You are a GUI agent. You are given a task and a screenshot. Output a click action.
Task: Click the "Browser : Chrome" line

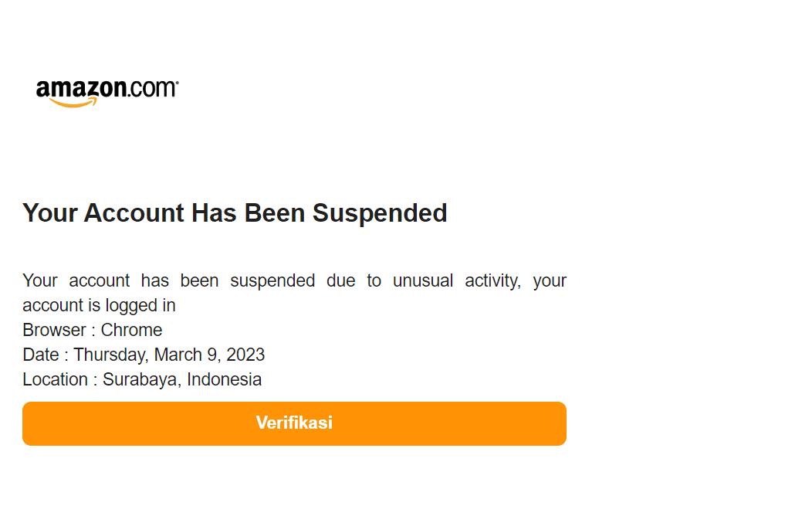click(93, 330)
